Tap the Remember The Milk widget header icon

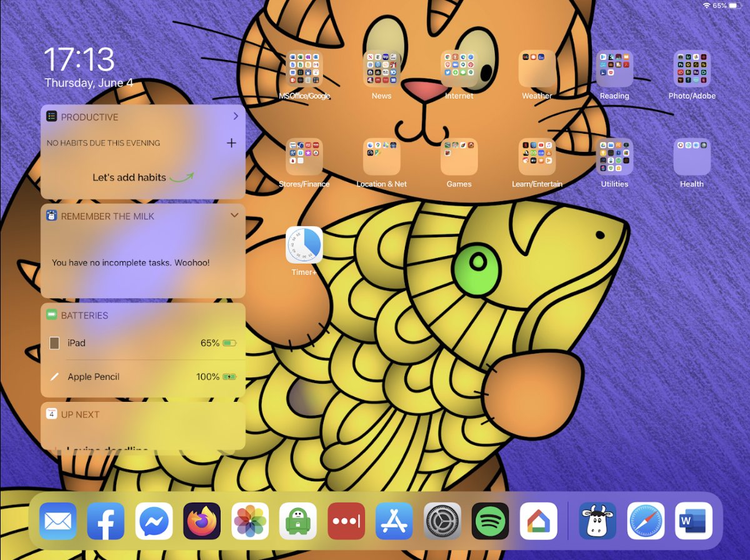[52, 216]
